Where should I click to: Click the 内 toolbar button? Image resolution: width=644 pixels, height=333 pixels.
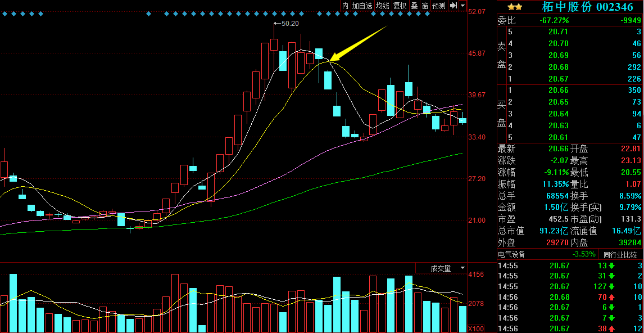click(x=345, y=6)
